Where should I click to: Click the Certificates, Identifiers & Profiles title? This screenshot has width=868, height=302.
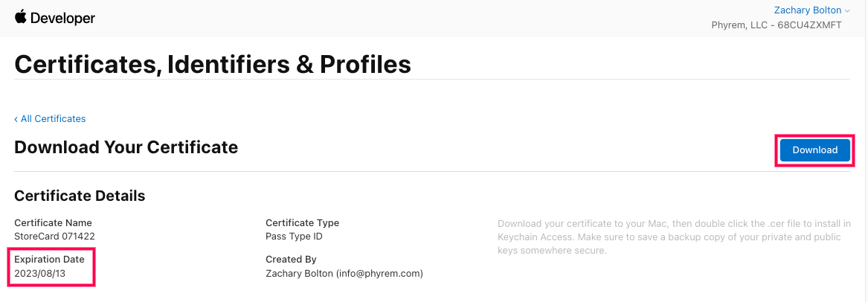213,64
